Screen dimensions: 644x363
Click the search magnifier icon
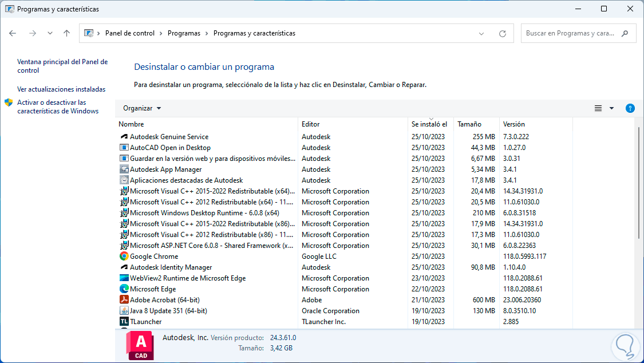(625, 33)
